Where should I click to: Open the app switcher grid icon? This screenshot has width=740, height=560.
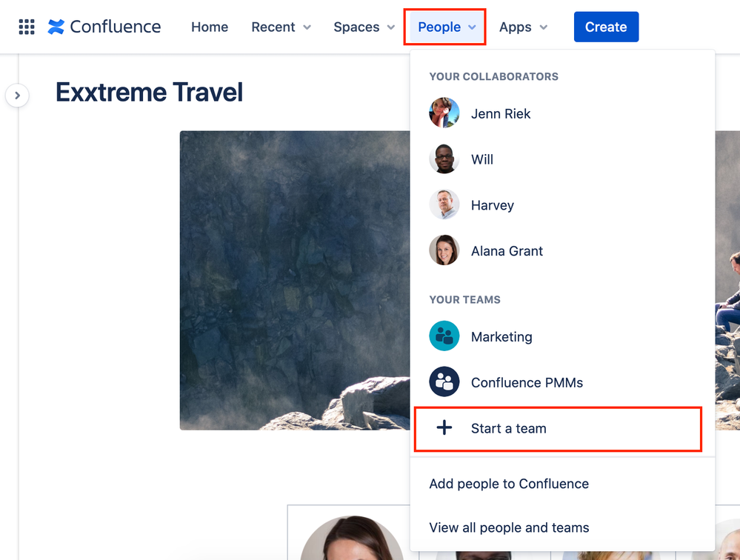(x=27, y=27)
